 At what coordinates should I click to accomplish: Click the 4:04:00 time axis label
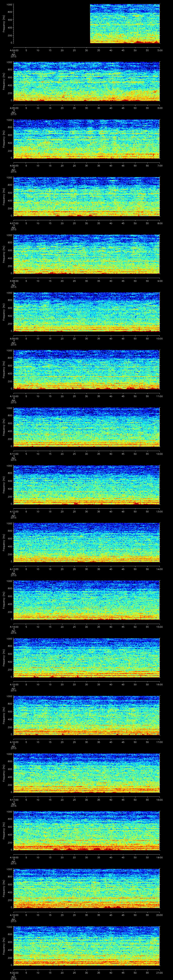click(x=14, y=50)
